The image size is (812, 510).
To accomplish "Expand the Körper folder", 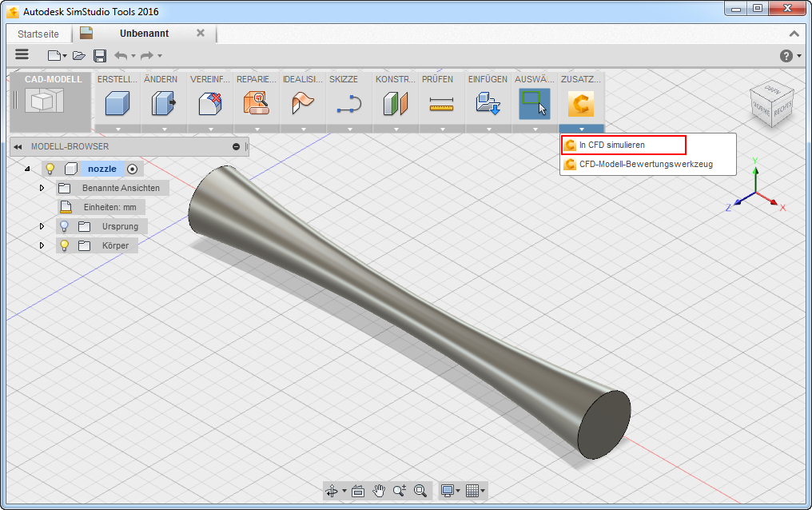I will pos(42,245).
